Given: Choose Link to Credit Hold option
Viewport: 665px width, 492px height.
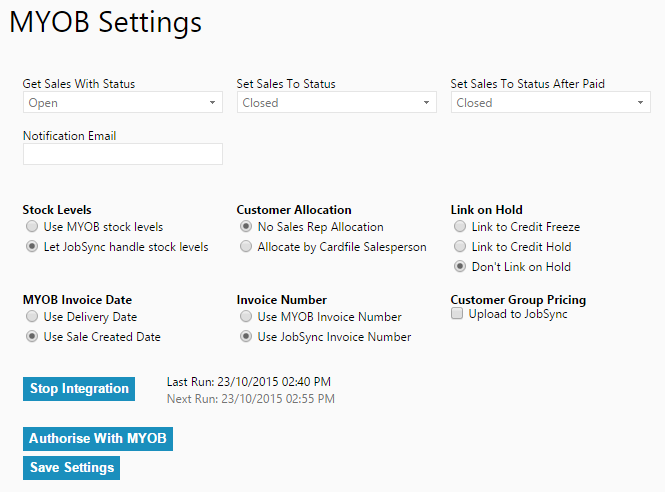Looking at the screenshot, I should tap(460, 246).
